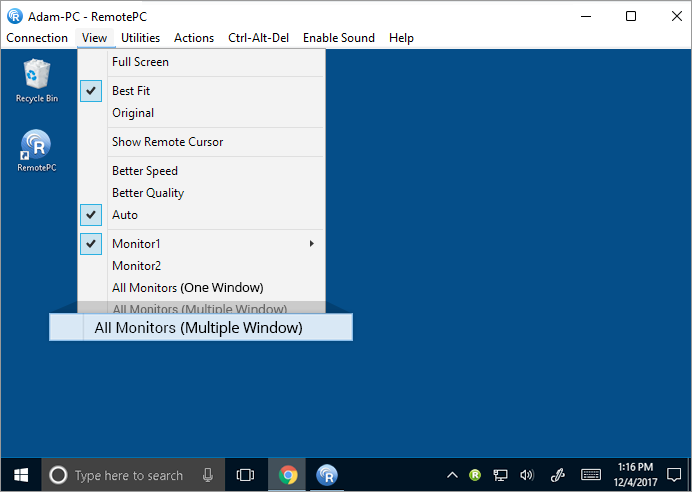Show hidden tray icons chevron

pyautogui.click(x=452, y=475)
